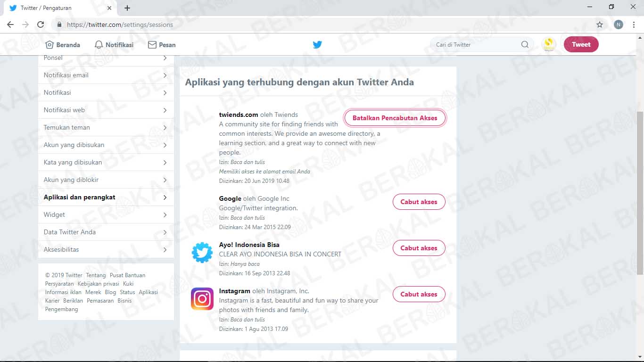Expand the Widget settings chevron

click(165, 215)
